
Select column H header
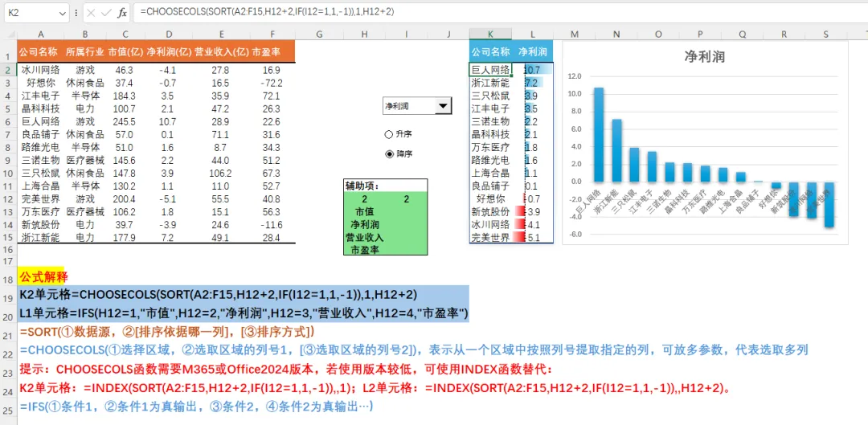tap(364, 34)
